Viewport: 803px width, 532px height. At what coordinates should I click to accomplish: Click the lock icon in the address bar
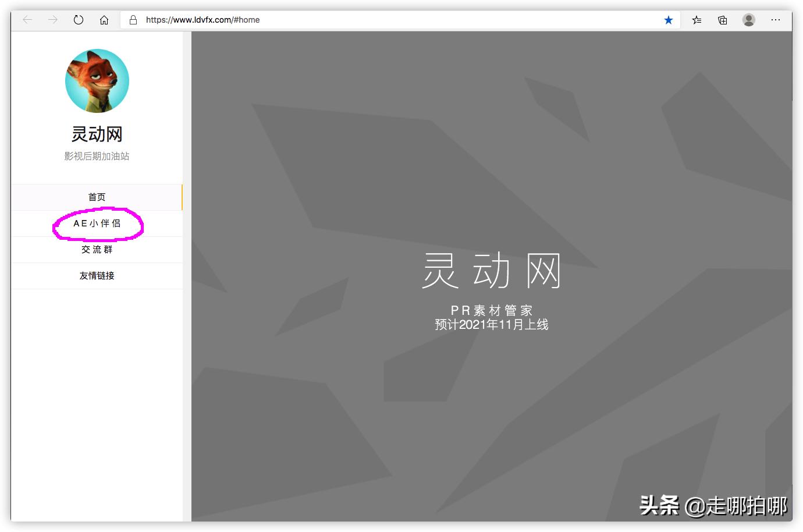pyautogui.click(x=133, y=20)
